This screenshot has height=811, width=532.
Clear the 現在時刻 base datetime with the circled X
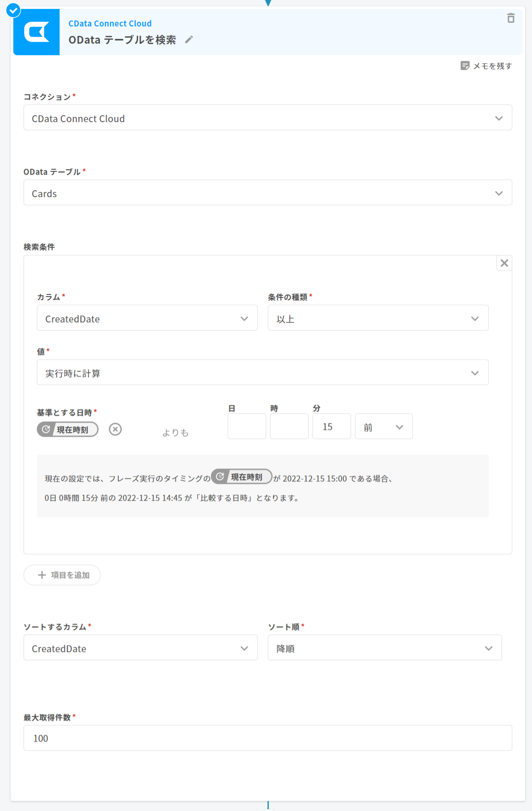coord(115,429)
